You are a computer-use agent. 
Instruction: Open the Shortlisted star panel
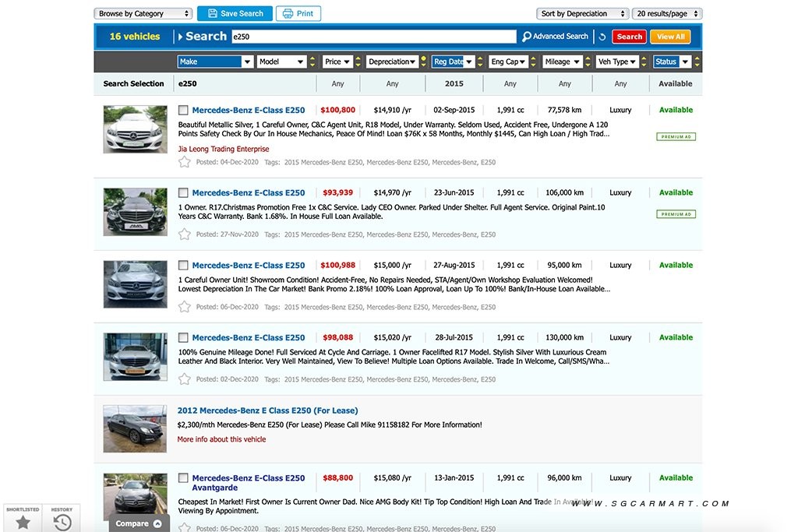tap(23, 520)
